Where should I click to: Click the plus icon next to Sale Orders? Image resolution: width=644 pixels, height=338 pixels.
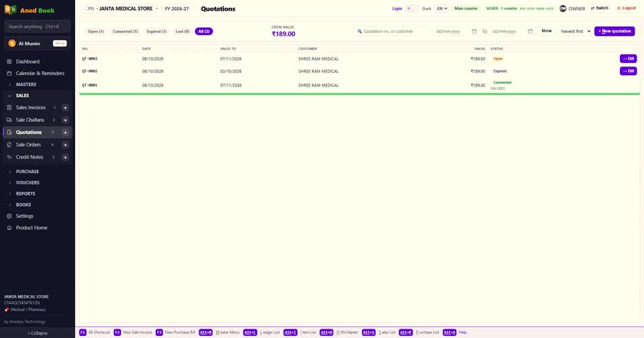coord(65,145)
